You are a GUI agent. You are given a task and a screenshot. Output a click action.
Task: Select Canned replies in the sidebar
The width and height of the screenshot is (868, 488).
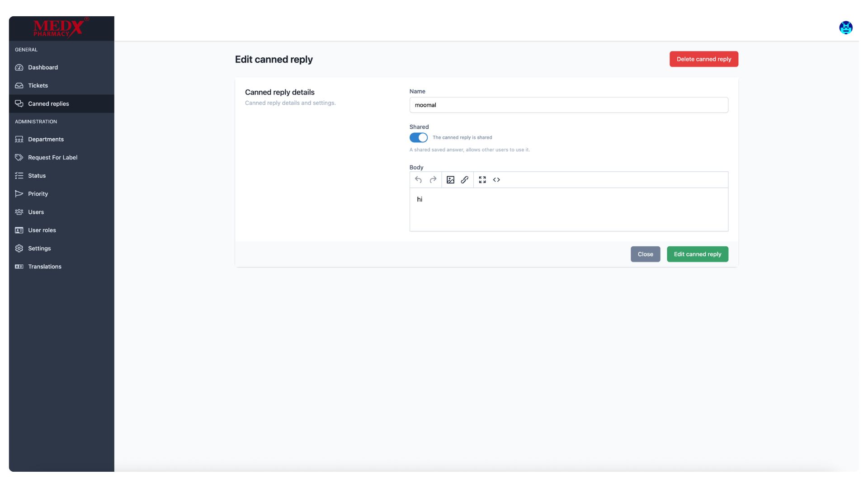point(61,103)
